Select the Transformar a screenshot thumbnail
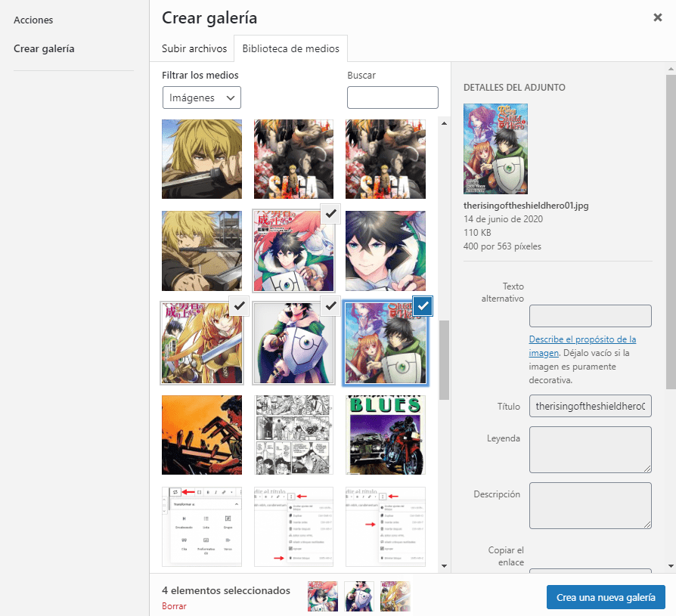Image resolution: width=676 pixels, height=616 pixels. coord(202,527)
